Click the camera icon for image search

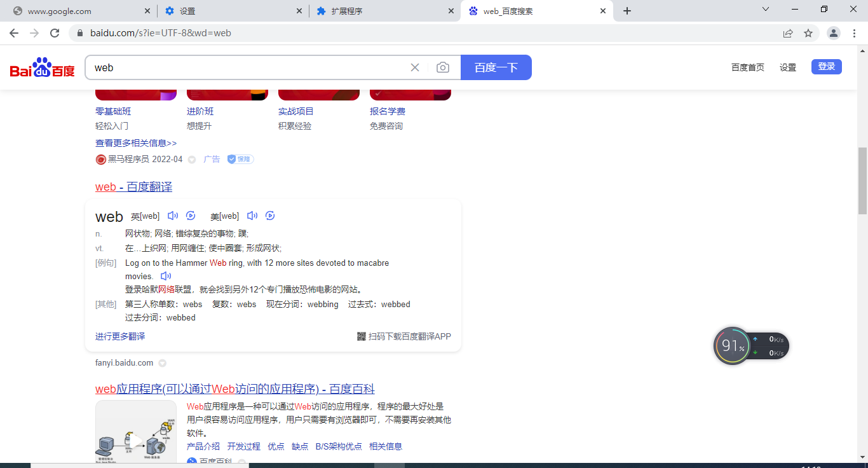443,67
